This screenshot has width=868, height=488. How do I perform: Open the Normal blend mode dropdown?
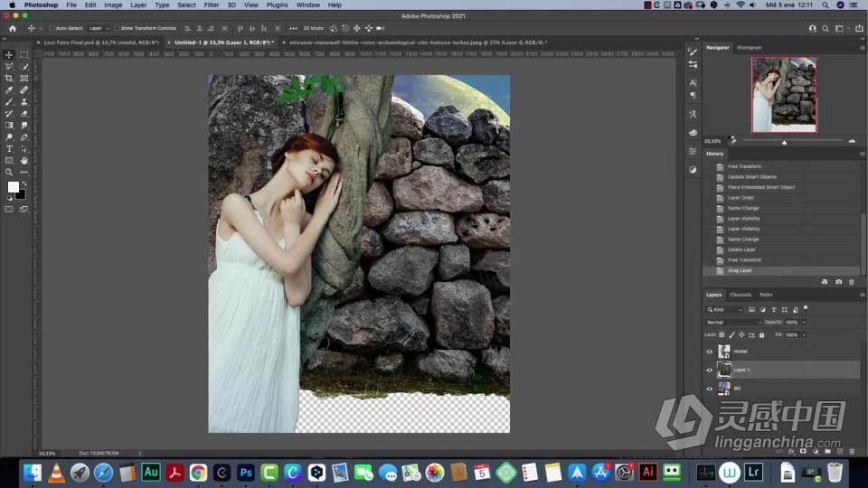733,322
